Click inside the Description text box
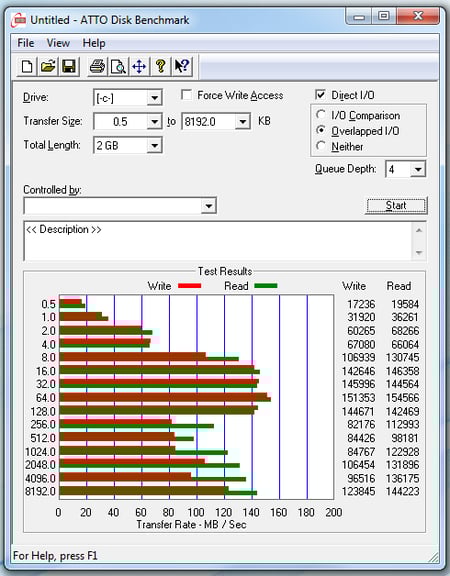The image size is (450, 576). (x=218, y=241)
